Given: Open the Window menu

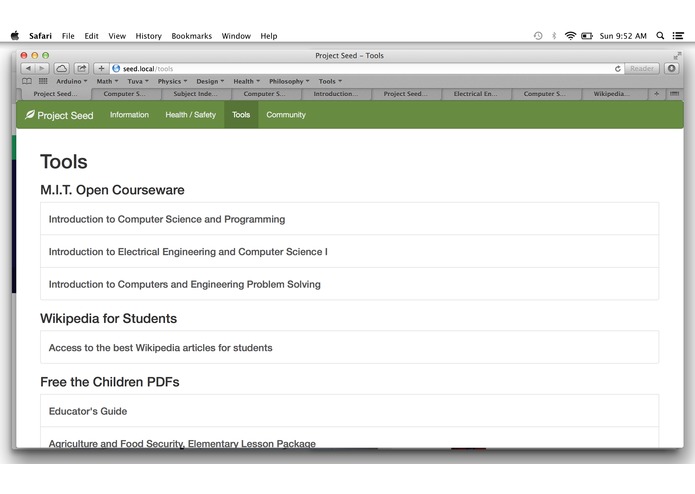Looking at the screenshot, I should tap(236, 36).
